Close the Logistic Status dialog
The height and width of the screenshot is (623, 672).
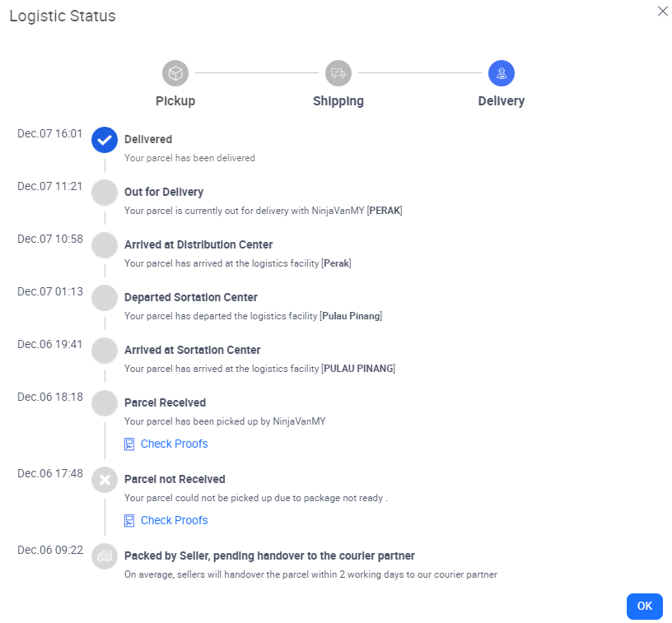pos(663,12)
